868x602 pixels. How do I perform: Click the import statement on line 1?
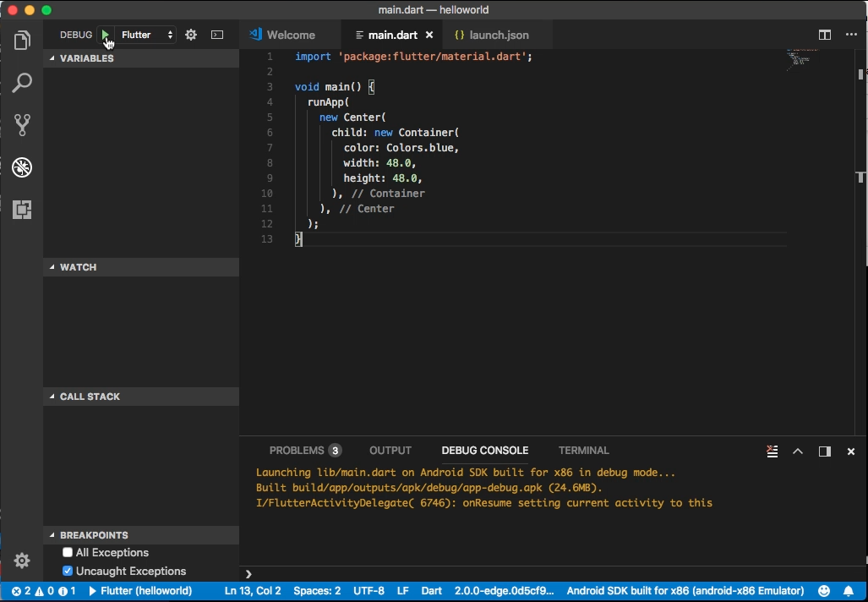click(x=413, y=57)
